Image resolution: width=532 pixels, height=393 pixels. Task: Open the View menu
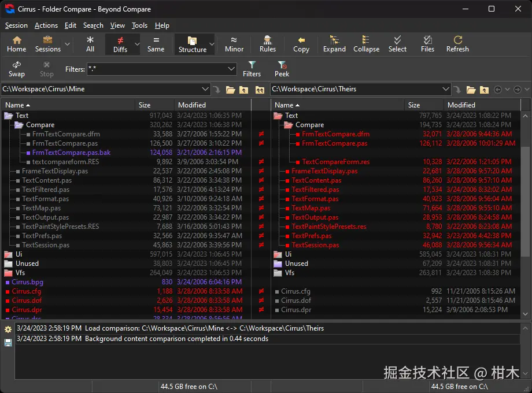pos(117,25)
